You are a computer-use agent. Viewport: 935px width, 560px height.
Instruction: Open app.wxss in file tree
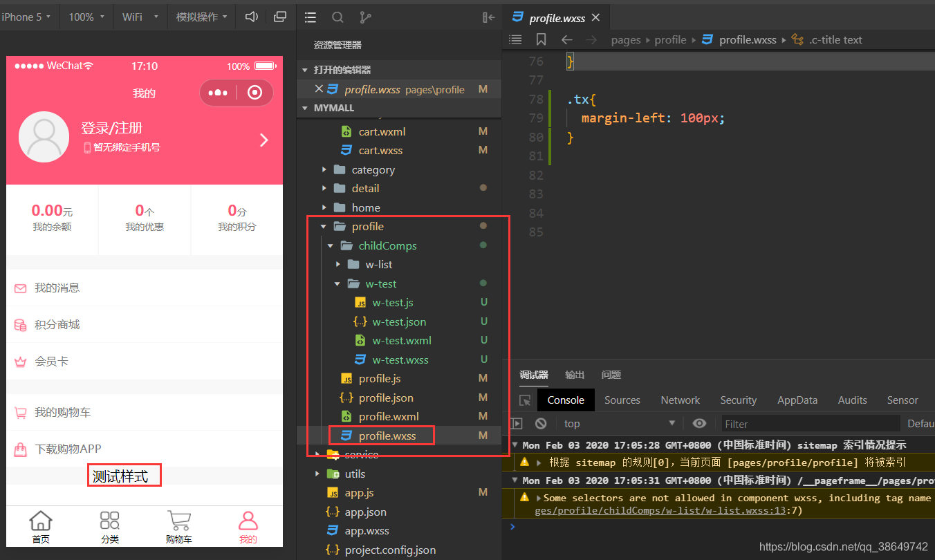click(367, 531)
